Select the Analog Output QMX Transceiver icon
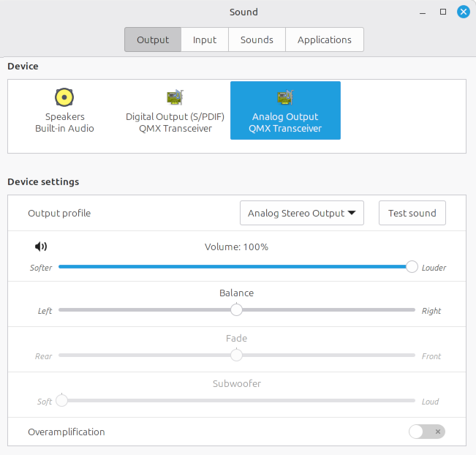This screenshot has width=476, height=455. tap(285, 97)
